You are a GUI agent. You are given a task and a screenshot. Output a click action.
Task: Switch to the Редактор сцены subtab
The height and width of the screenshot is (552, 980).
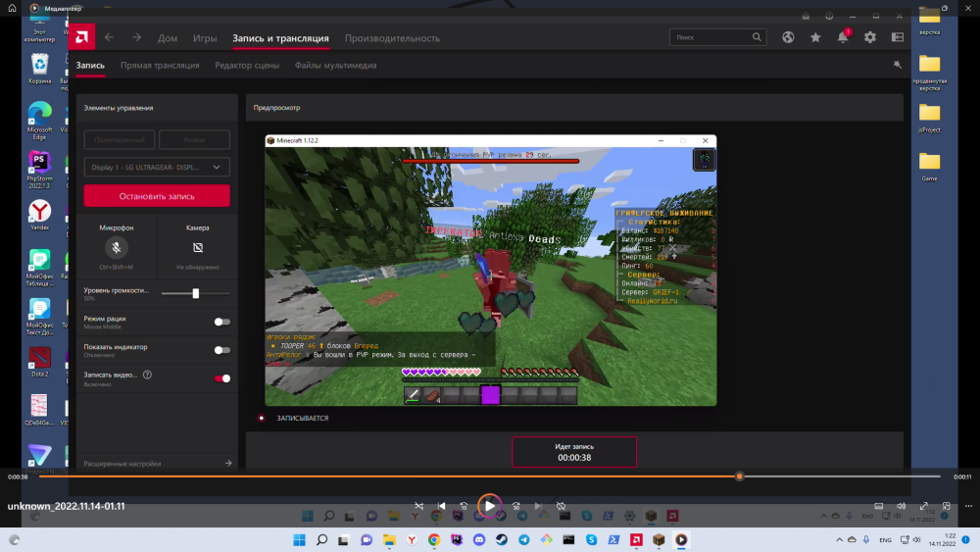click(x=247, y=65)
